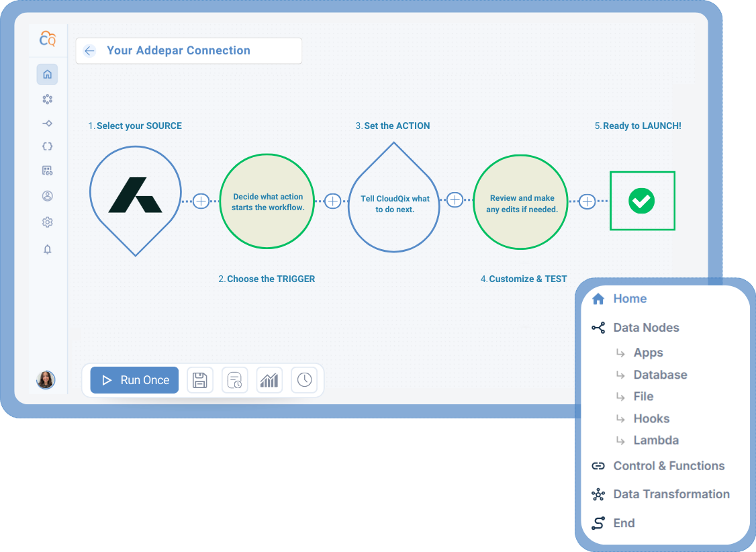The image size is (756, 552).
Task: Select Apps under Data Nodes
Action: click(648, 352)
